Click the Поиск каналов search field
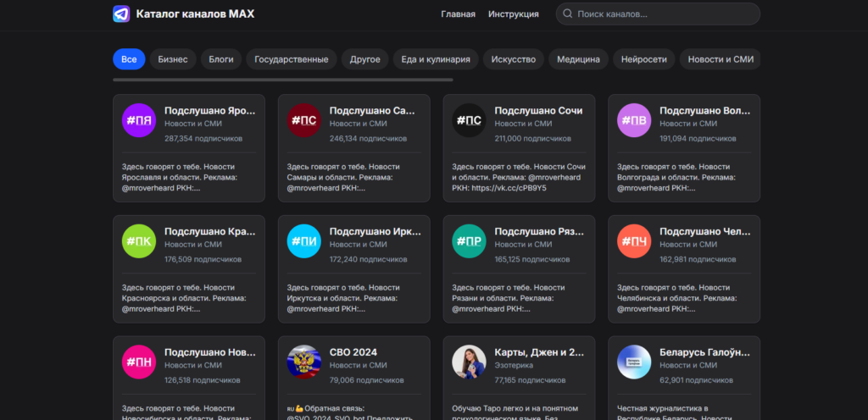The image size is (868, 420). pyautogui.click(x=661, y=14)
